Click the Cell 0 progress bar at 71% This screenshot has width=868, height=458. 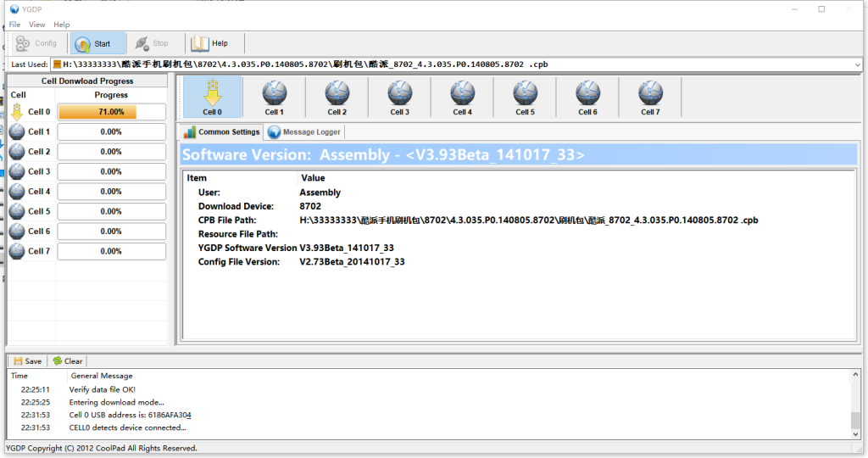pos(111,112)
